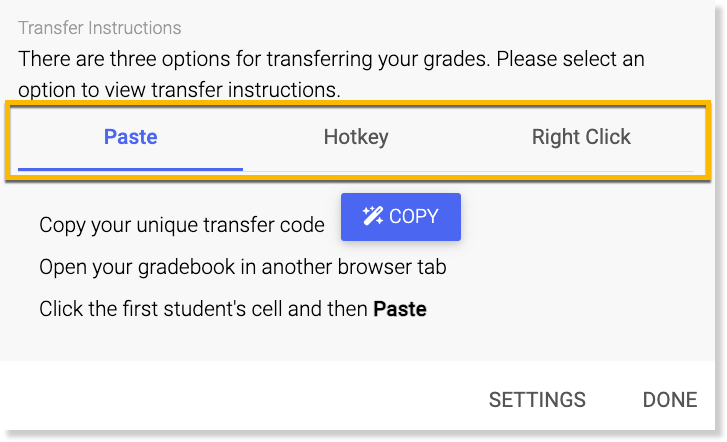The width and height of the screenshot is (727, 442).
Task: Click the bold Paste word in instructions
Action: point(400,309)
